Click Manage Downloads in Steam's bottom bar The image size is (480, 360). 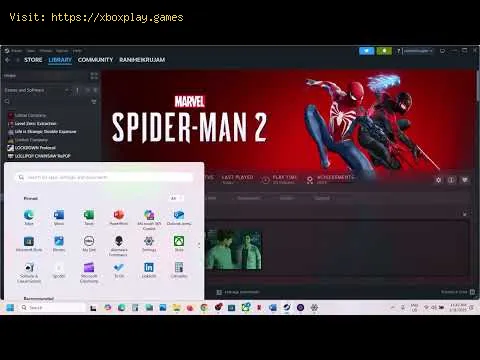pos(238,292)
